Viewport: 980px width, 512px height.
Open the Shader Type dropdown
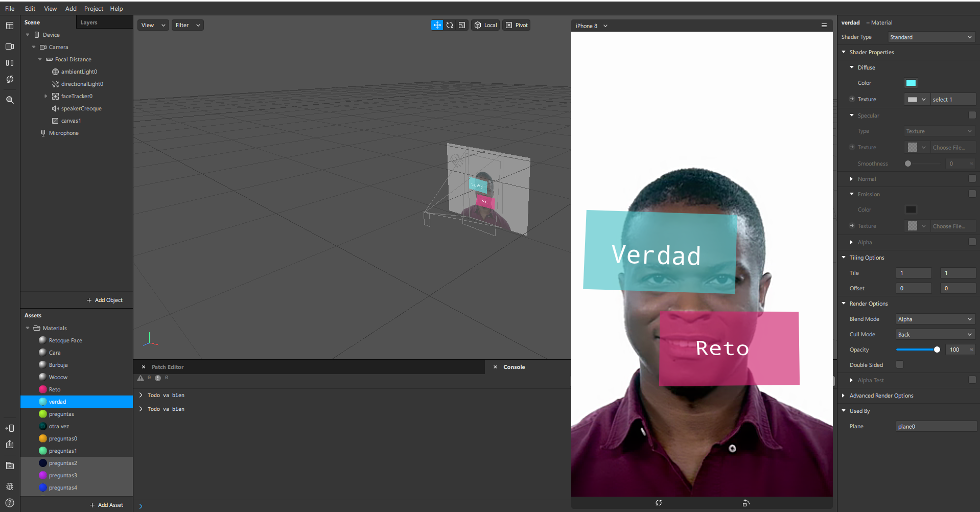tap(931, 37)
